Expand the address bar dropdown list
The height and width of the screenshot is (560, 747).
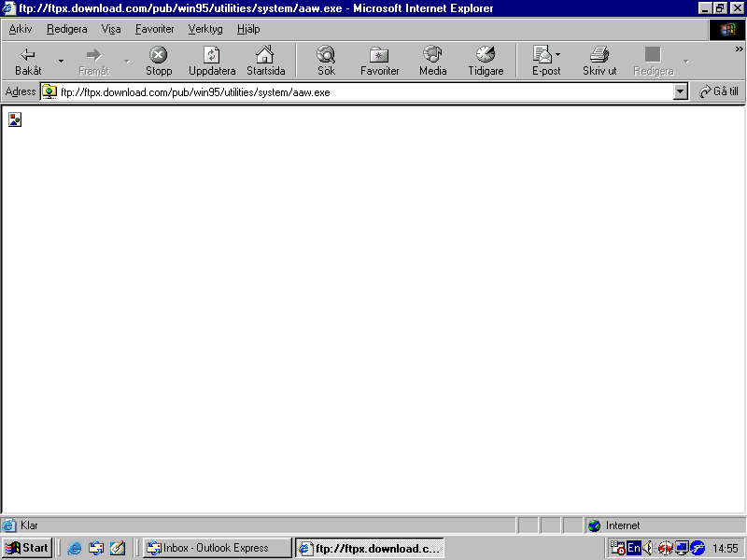click(x=681, y=91)
